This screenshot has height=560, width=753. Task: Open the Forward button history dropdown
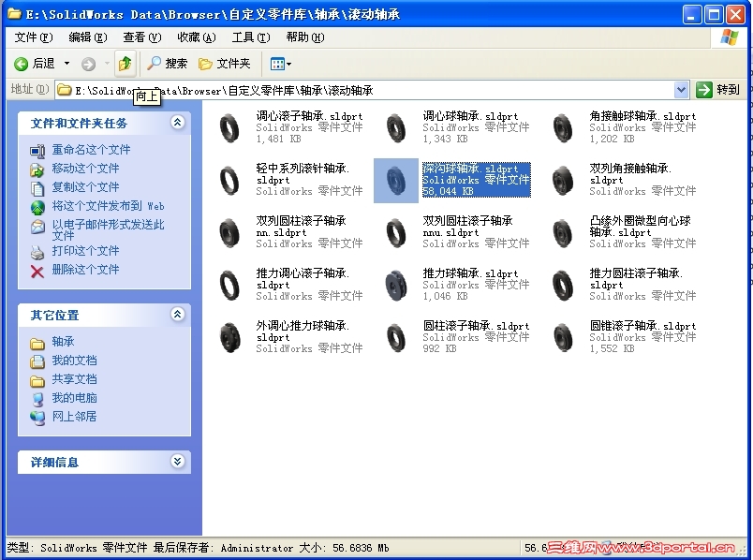pyautogui.click(x=107, y=64)
